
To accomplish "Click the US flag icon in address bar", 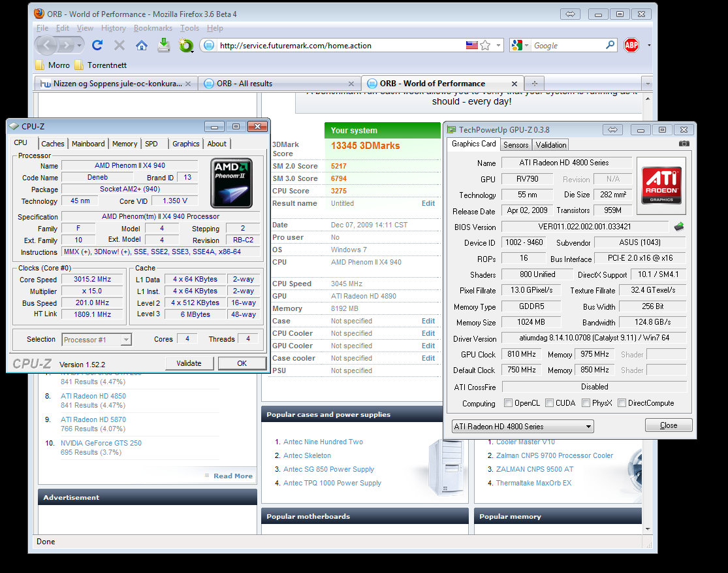I will coord(471,45).
